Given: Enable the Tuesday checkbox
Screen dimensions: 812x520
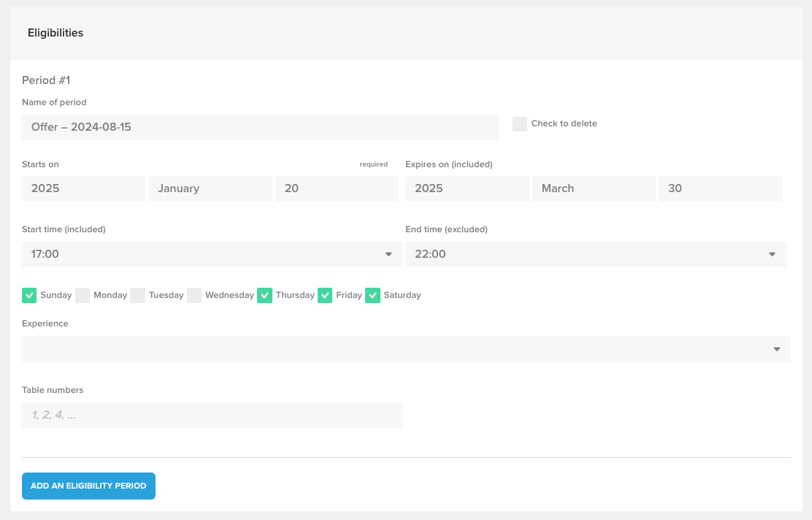Looking at the screenshot, I should click(x=138, y=295).
